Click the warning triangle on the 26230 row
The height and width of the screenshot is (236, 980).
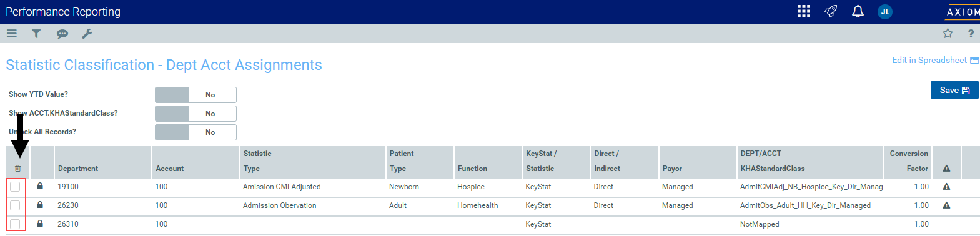[946, 205]
